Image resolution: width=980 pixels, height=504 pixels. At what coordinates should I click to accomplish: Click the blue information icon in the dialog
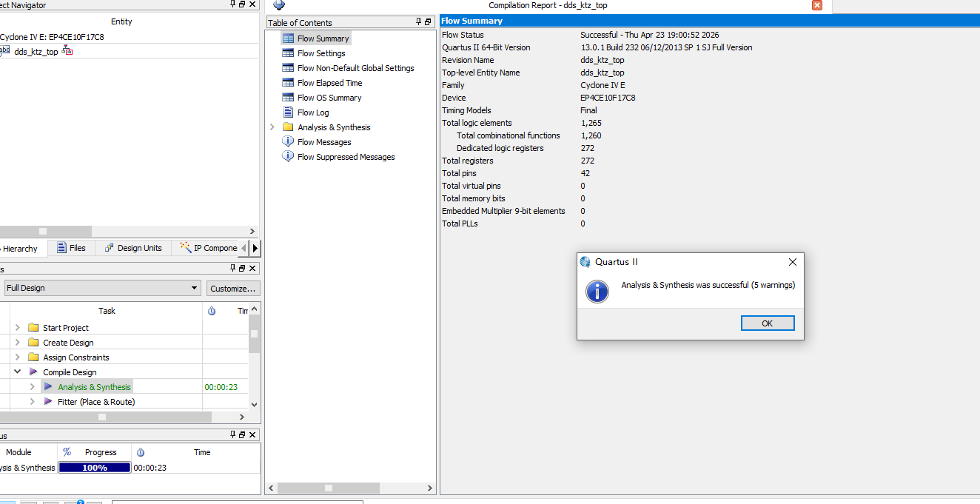(x=597, y=291)
